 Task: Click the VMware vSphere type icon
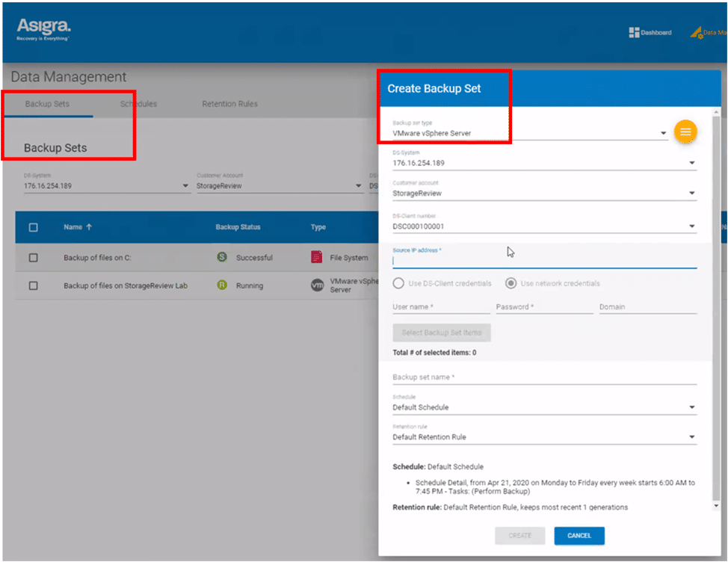(317, 285)
